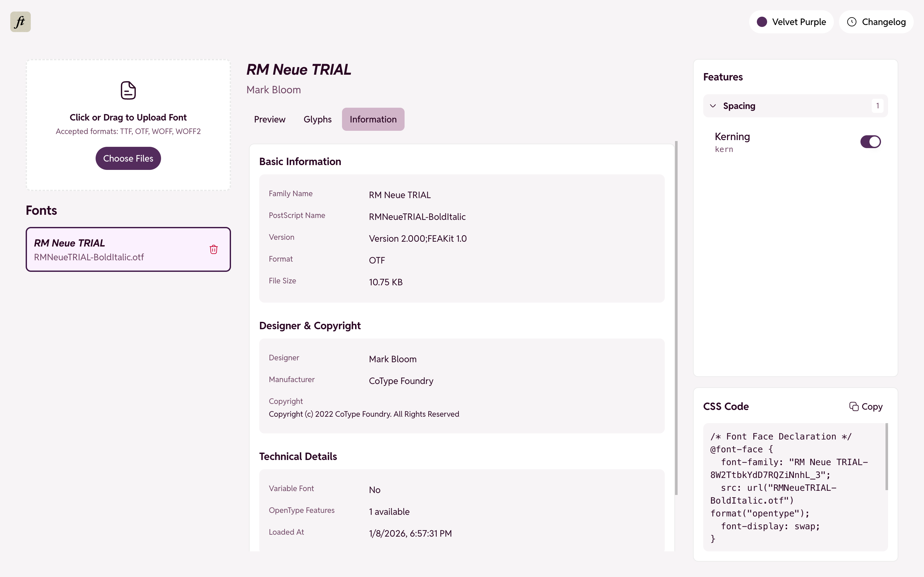Open the Glyphs tab

pyautogui.click(x=317, y=119)
